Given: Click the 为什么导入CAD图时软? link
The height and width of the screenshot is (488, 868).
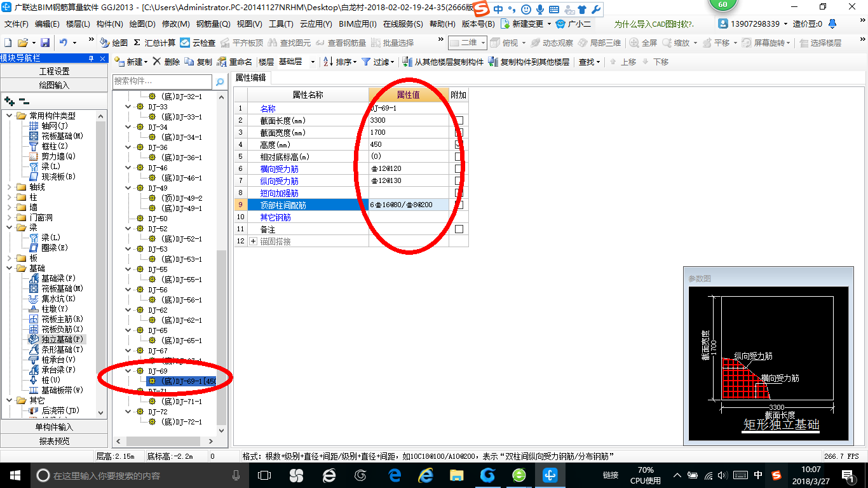Looking at the screenshot, I should pos(654,24).
